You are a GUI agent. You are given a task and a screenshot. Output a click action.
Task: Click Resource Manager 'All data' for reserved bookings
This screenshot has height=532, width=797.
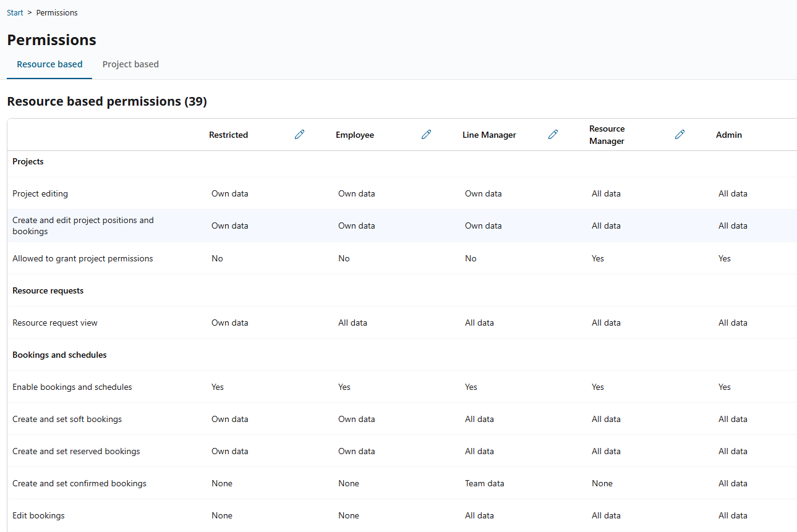pos(606,451)
